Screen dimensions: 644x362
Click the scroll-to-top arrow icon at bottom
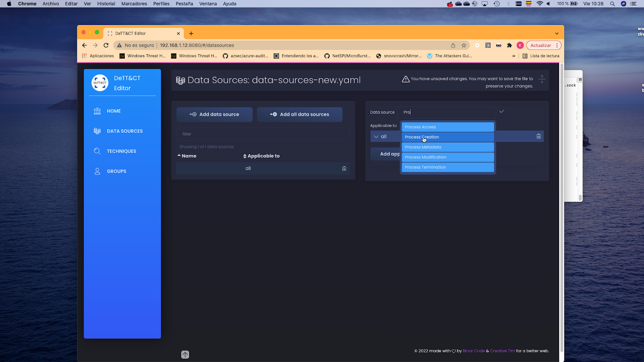pyautogui.click(x=185, y=354)
